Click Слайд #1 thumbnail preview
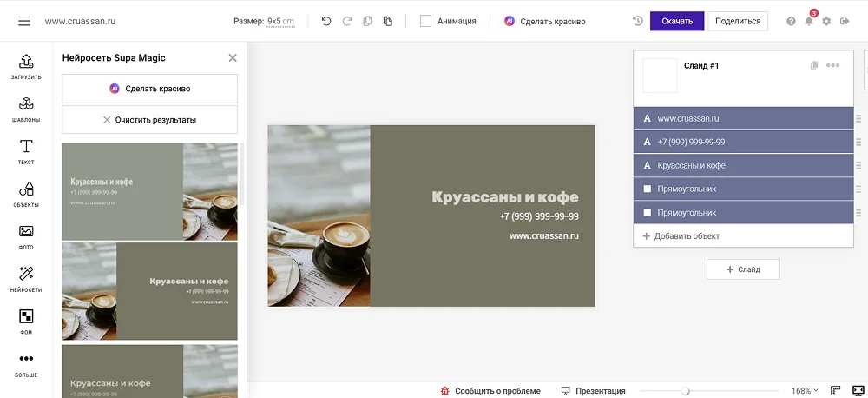This screenshot has width=868, height=398. tap(660, 76)
